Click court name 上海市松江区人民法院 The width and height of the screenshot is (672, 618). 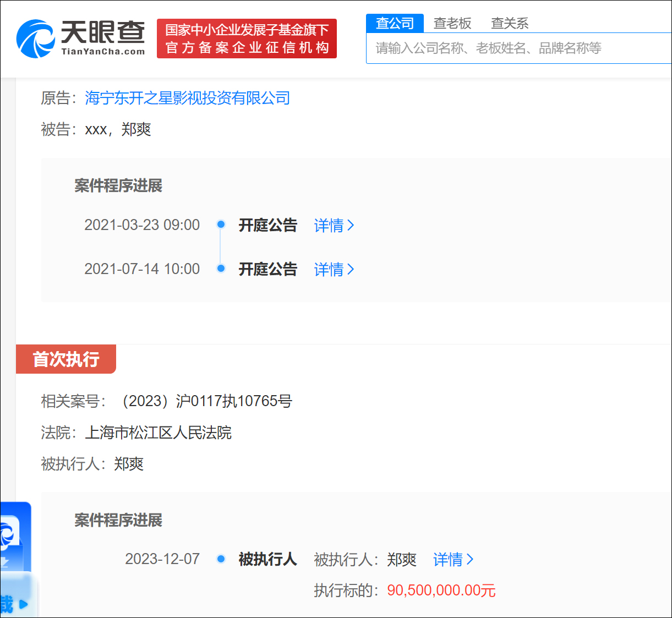pyautogui.click(x=158, y=433)
